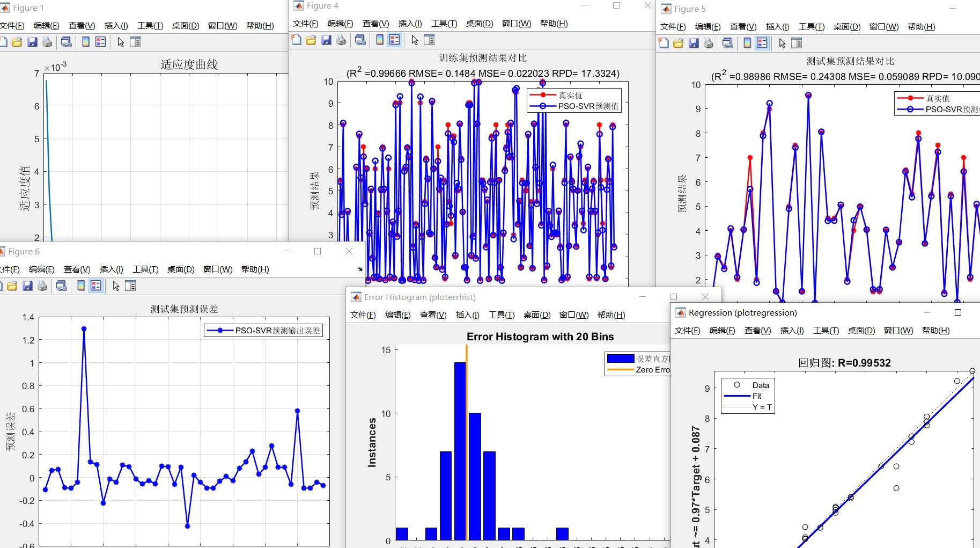The width and height of the screenshot is (980, 548).
Task: Save icon in Figure 5 toolbar
Action: (x=694, y=43)
